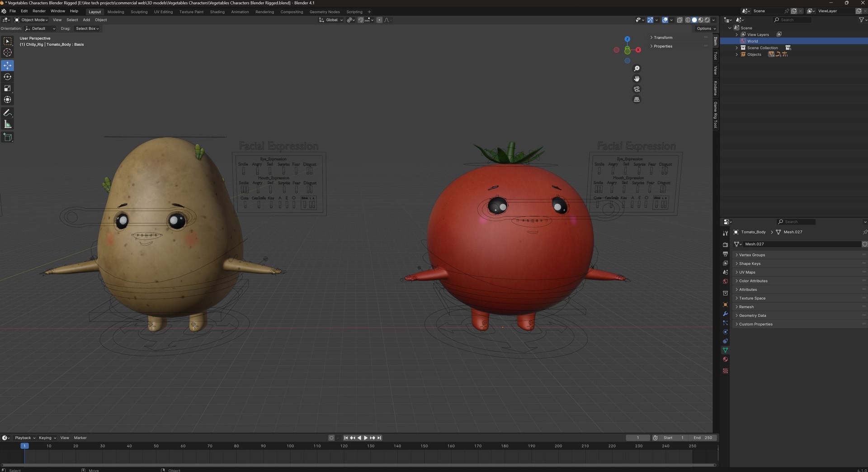Toggle snapping magnet in header

(360, 20)
